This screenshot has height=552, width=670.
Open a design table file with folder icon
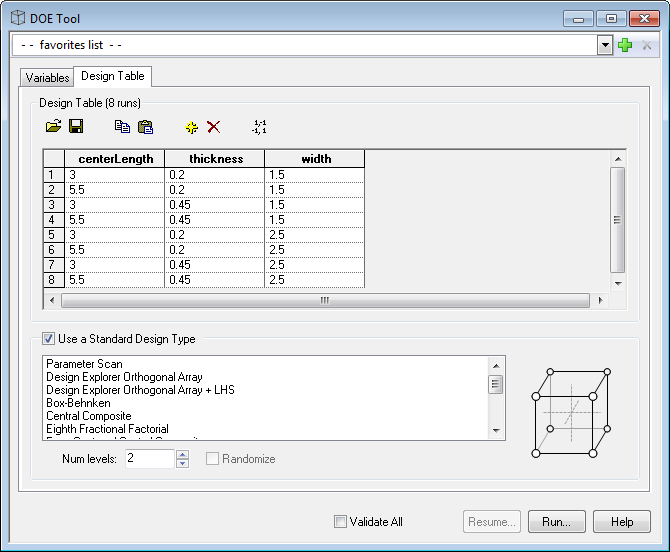point(54,127)
